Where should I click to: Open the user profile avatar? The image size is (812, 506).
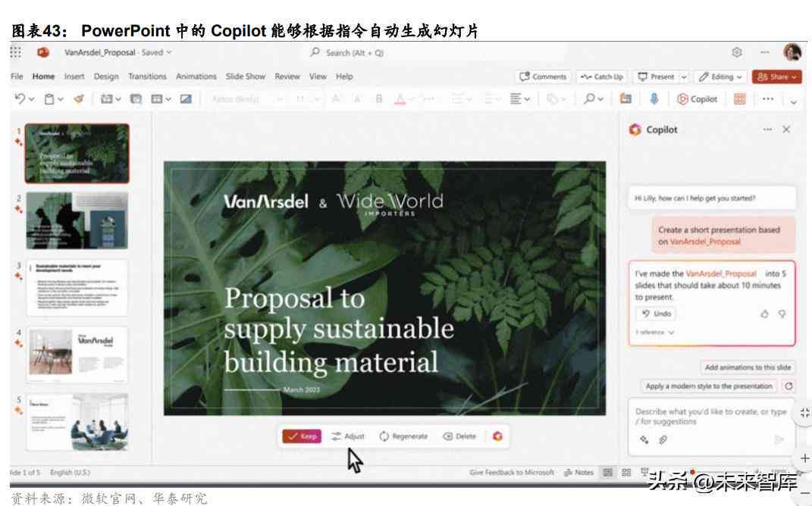792,52
